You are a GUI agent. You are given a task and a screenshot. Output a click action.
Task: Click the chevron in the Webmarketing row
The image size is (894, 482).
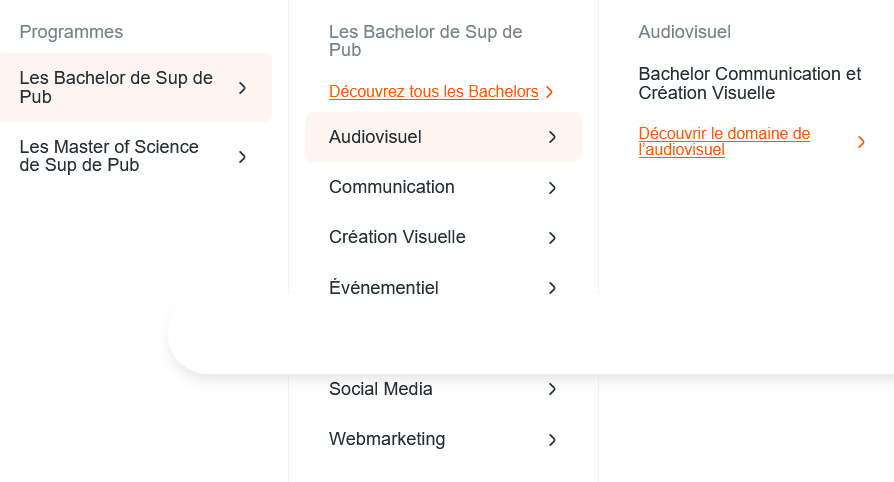pos(552,439)
